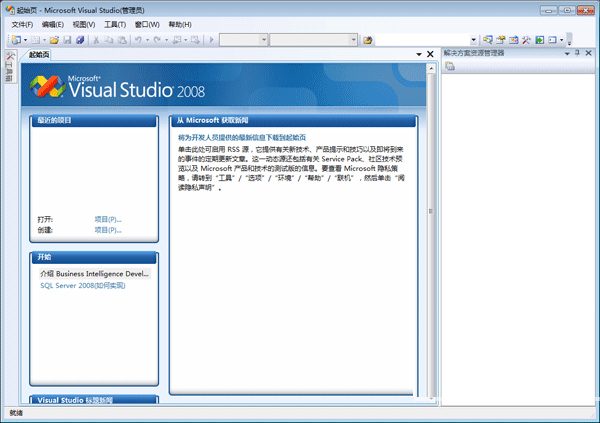The image size is (600, 423).
Task: Click the Visual Studio 标题新闻 panel header
Action: click(x=94, y=400)
